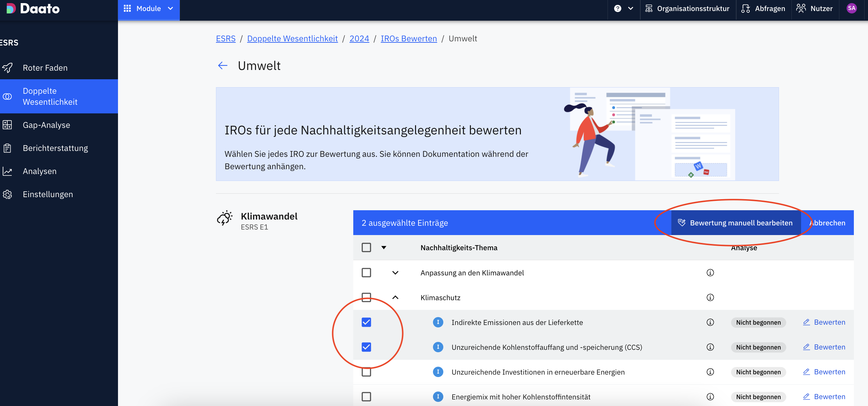Expand the Anpassung an den Klimawandel row

[x=395, y=273]
